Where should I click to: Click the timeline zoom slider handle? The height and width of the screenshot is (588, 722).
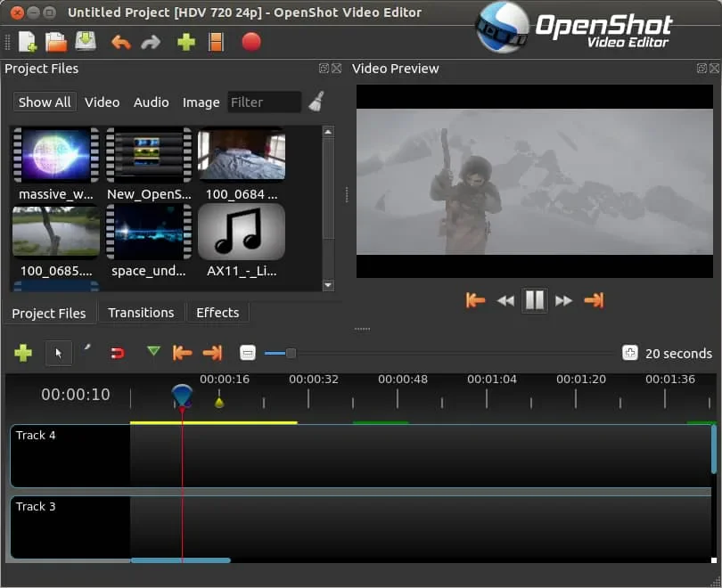[291, 354]
